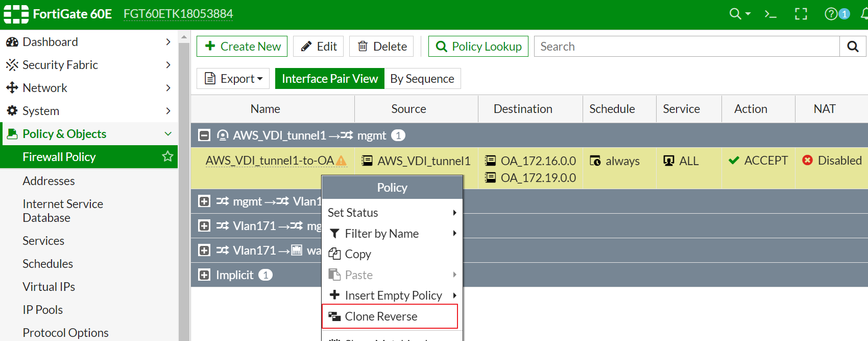
Task: Click the top-bar search magnifier icon
Action: (735, 14)
